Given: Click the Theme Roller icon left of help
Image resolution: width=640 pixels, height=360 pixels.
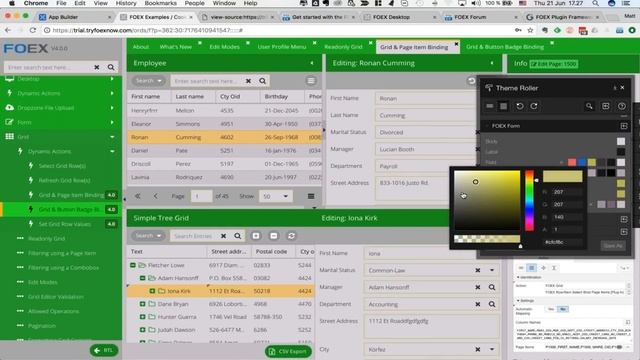Looking at the screenshot, I should click(x=605, y=106).
